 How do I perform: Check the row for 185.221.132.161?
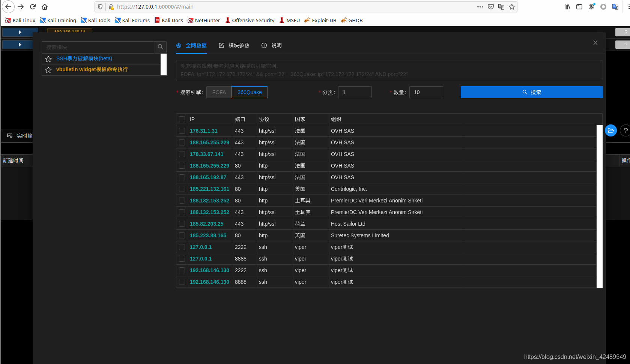(182, 189)
